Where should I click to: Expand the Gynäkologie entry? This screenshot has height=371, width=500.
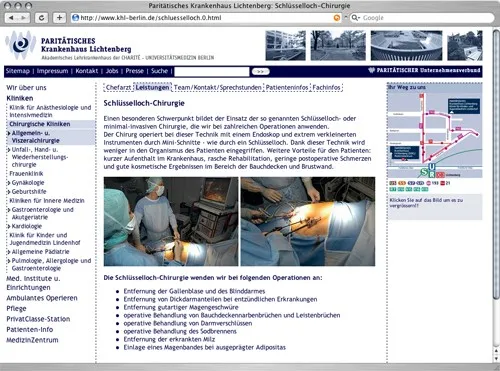tap(27, 183)
